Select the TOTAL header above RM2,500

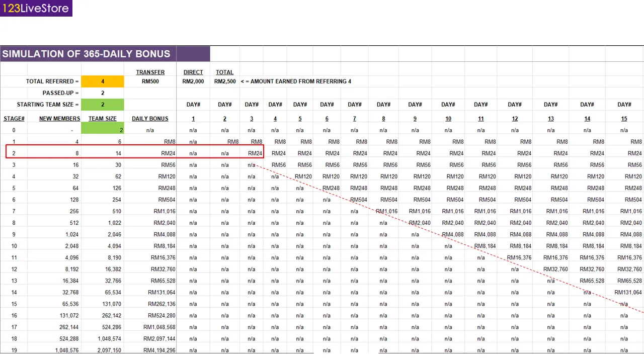[224, 72]
